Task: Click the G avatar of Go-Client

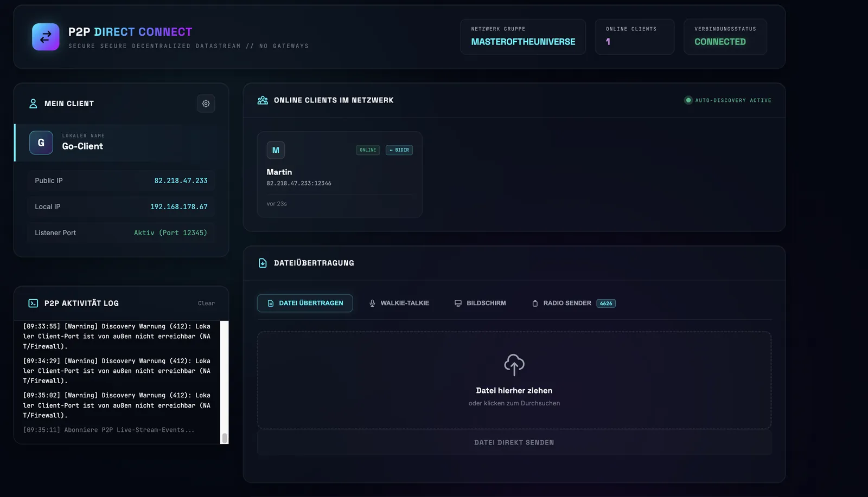Action: [41, 143]
